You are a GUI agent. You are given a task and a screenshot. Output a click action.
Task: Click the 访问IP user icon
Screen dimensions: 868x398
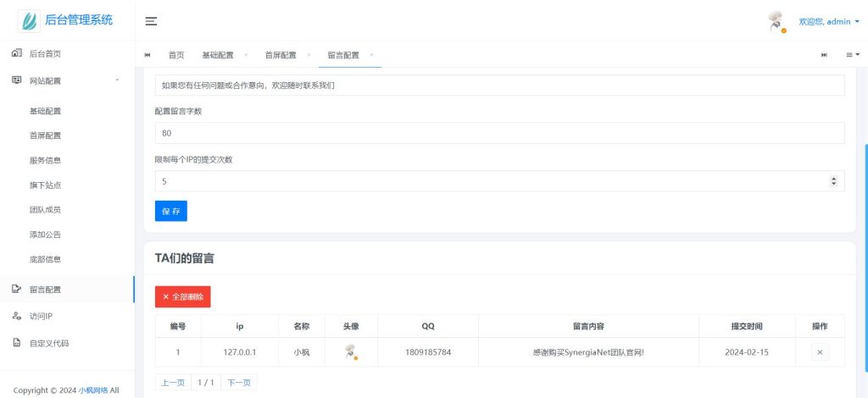click(17, 316)
